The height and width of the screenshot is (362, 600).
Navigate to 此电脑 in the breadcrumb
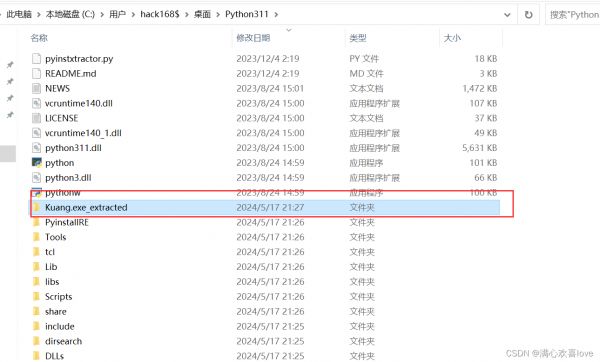(x=19, y=15)
